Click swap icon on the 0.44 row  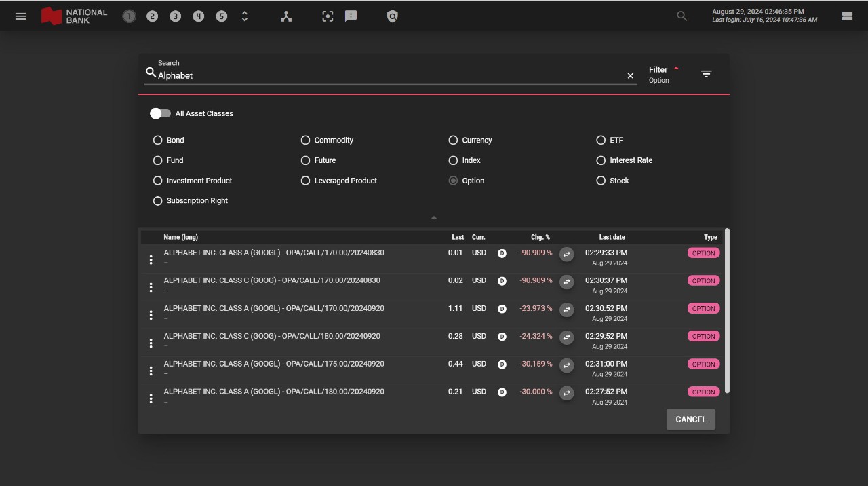pos(566,365)
